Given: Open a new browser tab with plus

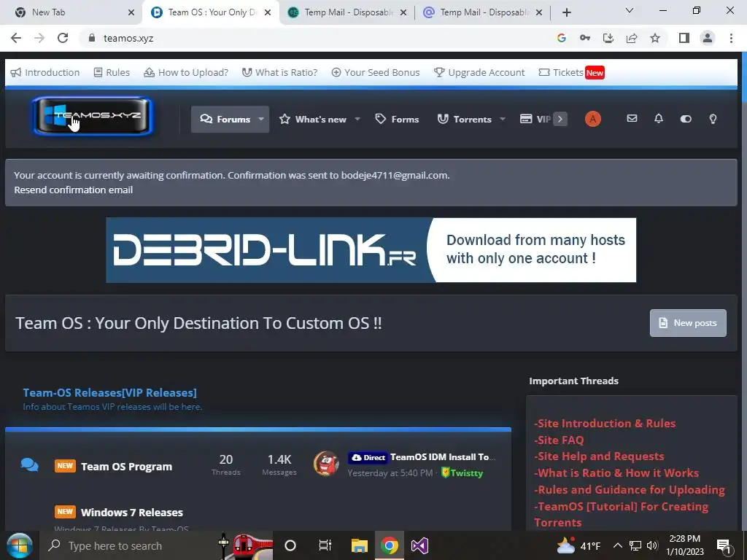Looking at the screenshot, I should click(x=566, y=12).
